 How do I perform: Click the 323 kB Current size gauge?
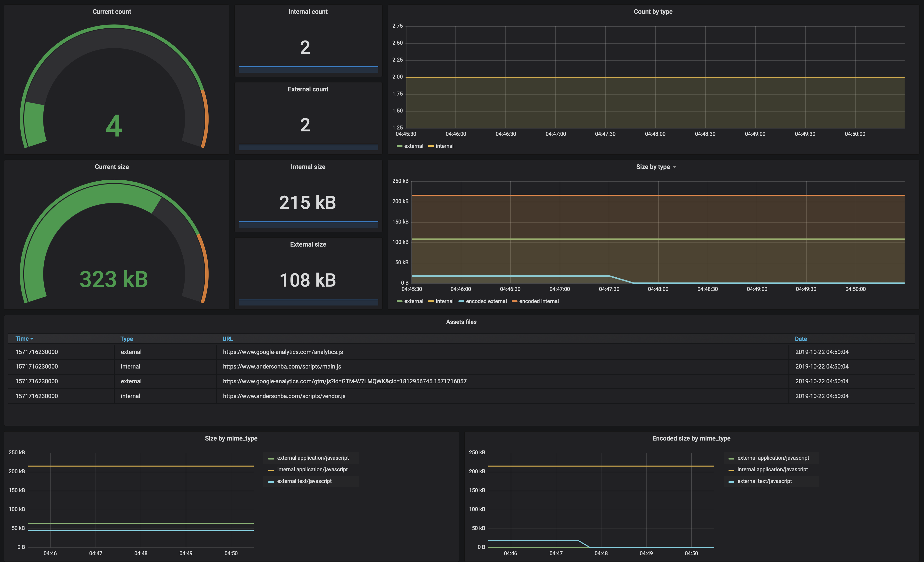[x=114, y=279]
